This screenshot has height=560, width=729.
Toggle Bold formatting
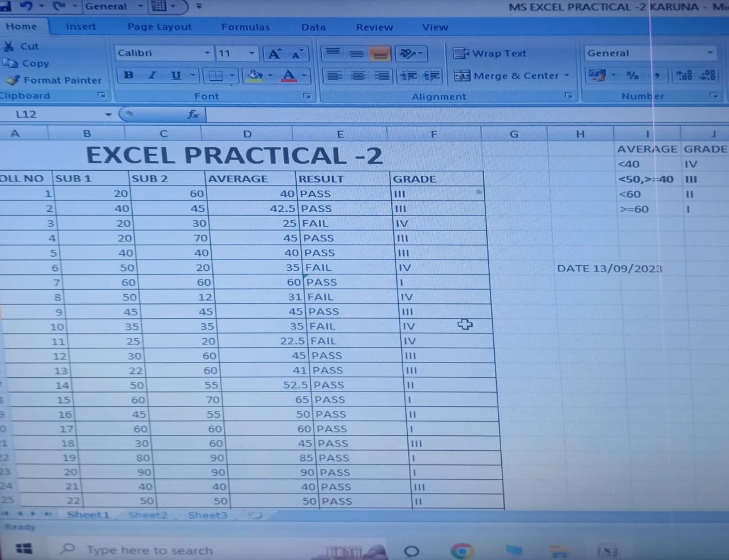129,75
